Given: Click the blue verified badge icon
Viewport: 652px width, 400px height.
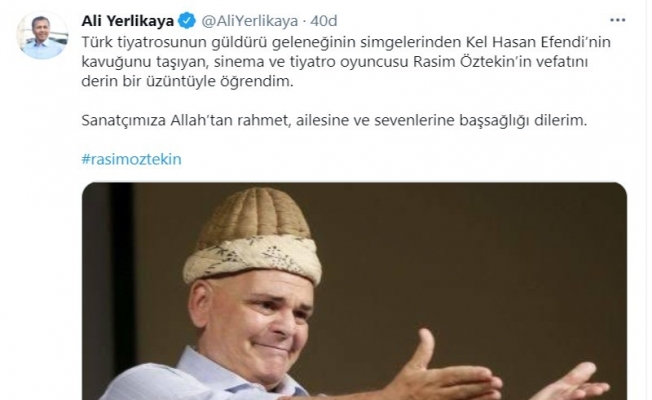Looking at the screenshot, I should pos(187,20).
